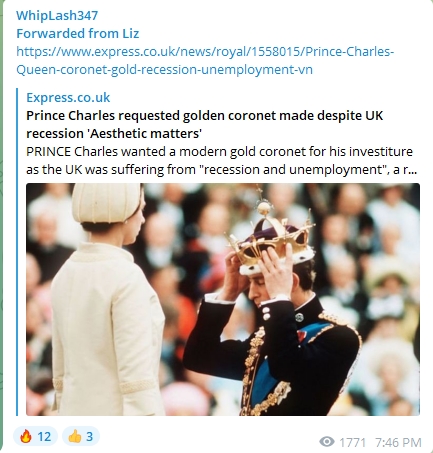Click the 1771 view count

pos(352,442)
